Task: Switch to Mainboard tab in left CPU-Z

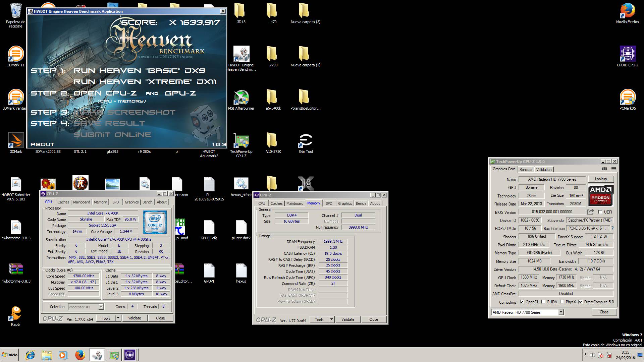Action: [82, 202]
